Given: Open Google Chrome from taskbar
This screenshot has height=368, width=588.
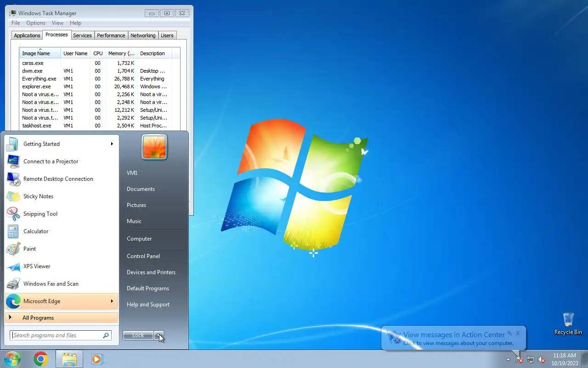Looking at the screenshot, I should click(x=41, y=359).
